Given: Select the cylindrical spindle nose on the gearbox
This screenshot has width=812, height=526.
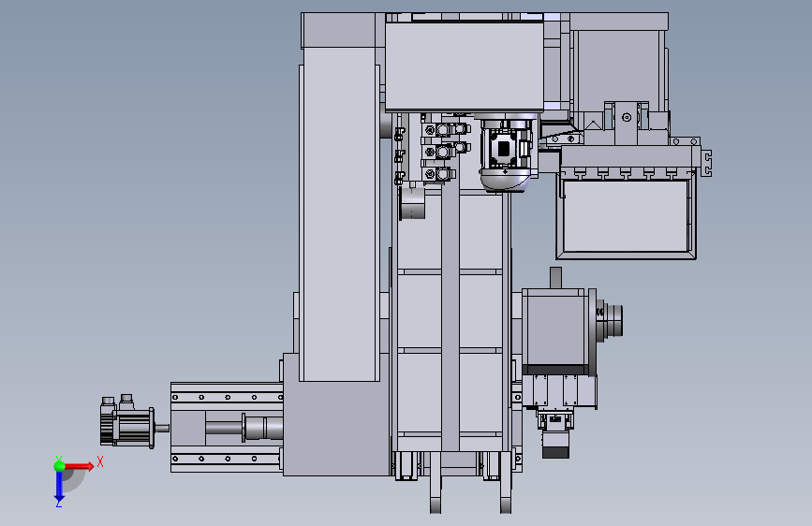Looking at the screenshot, I should click(610, 321).
